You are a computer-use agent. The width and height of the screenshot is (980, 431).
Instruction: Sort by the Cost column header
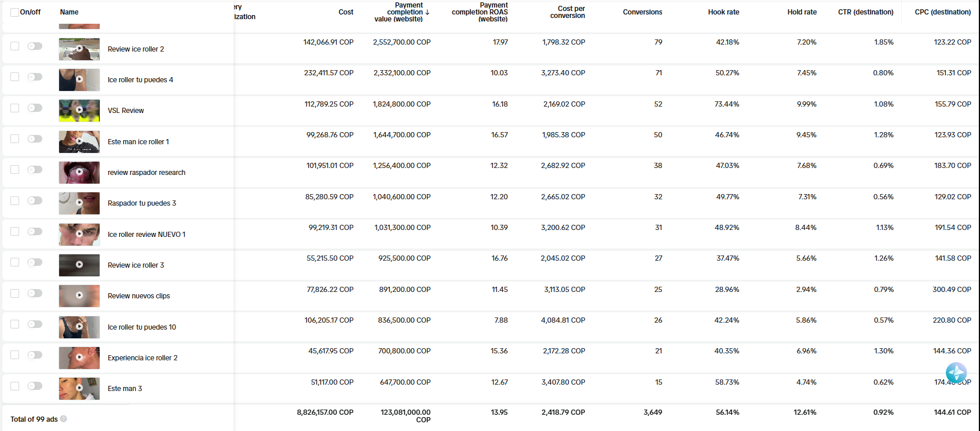point(346,12)
